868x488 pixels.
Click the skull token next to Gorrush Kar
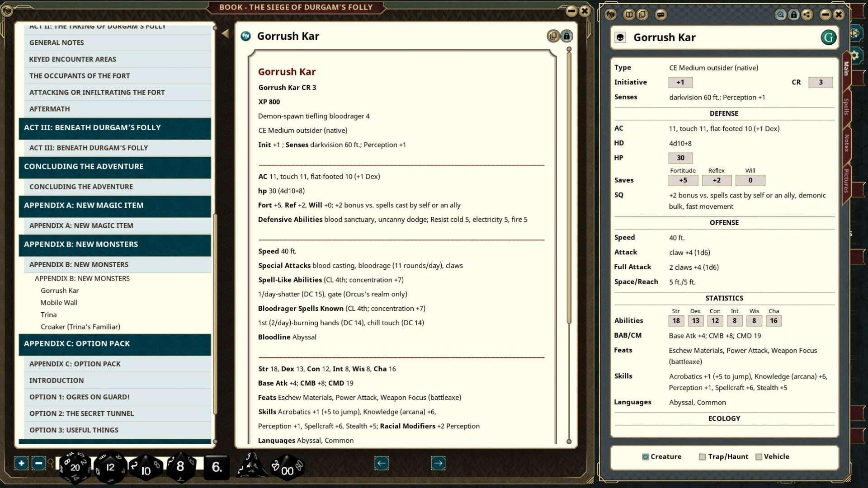coord(620,38)
